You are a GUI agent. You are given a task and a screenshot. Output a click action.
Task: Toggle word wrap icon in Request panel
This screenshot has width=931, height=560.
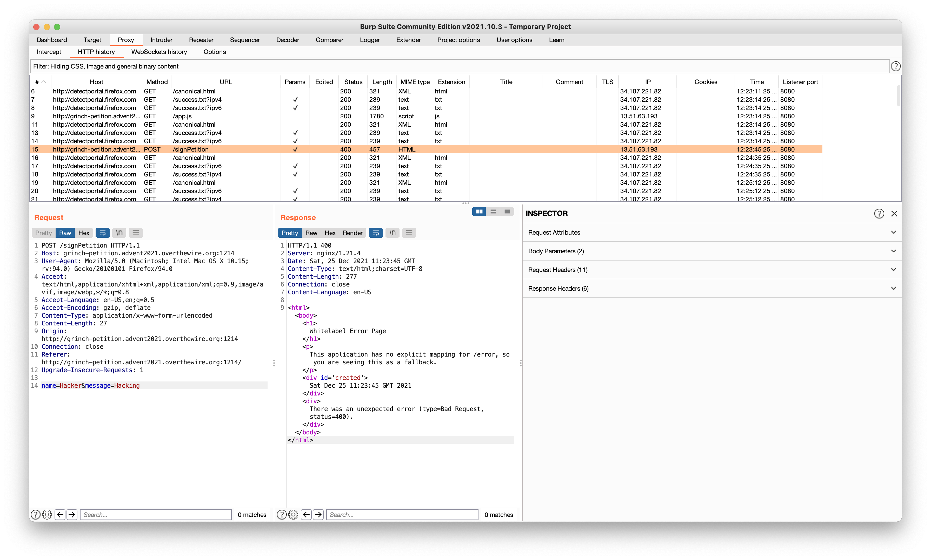(x=102, y=233)
